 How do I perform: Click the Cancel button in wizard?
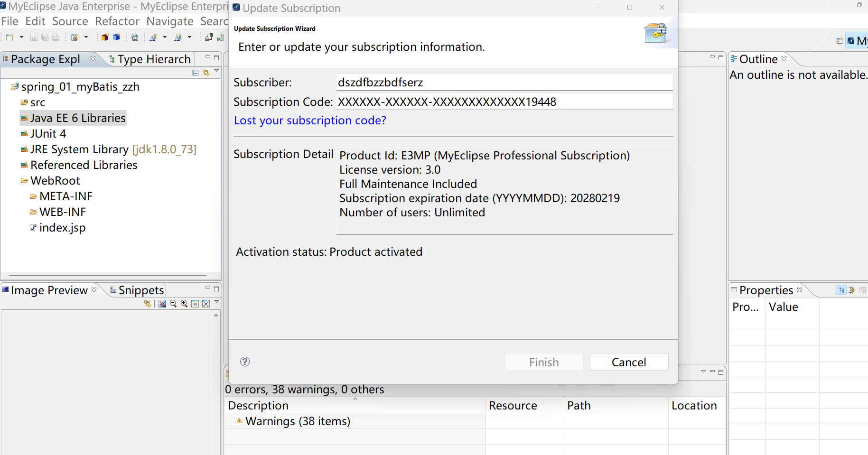[629, 362]
